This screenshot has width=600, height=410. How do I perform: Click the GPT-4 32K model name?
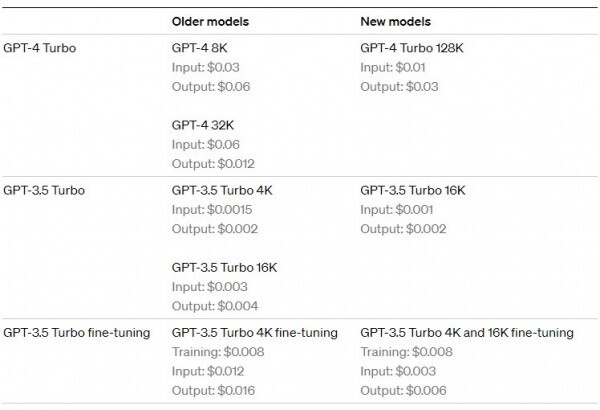point(203,125)
